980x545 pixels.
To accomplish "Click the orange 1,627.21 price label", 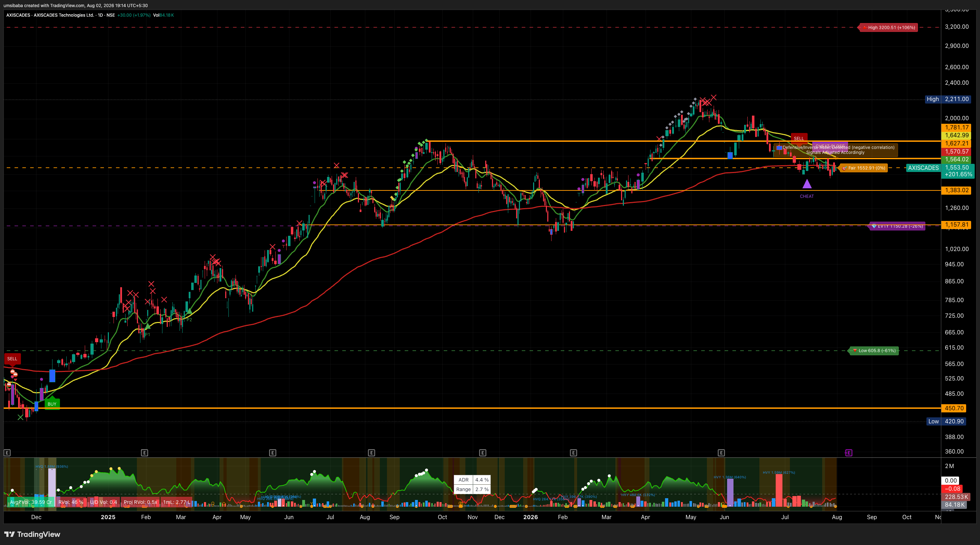I will 956,143.
